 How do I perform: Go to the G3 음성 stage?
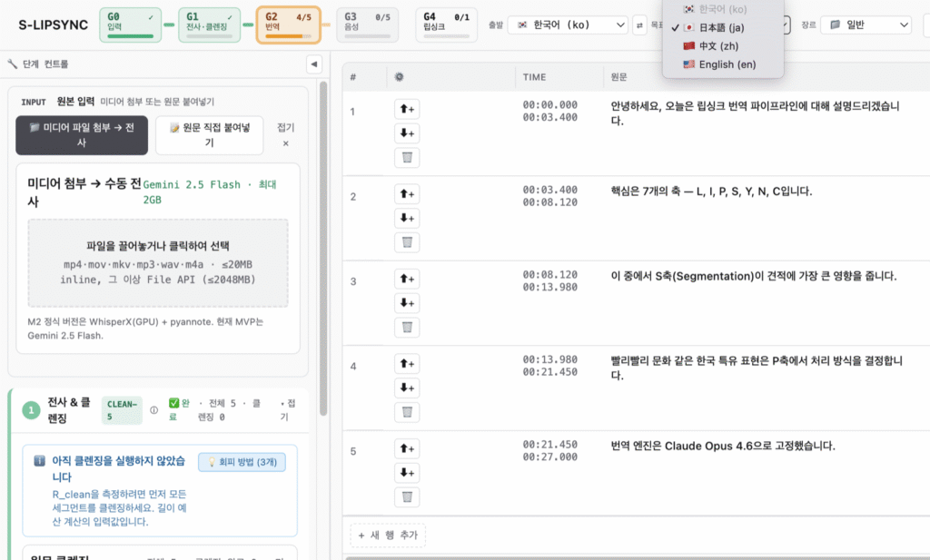tap(367, 25)
